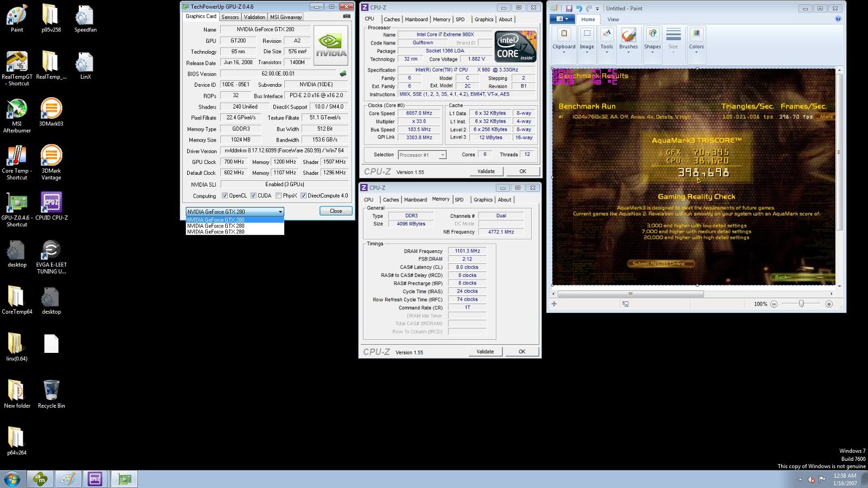The height and width of the screenshot is (488, 868).
Task: Launch 3DMark03 from the desktop
Action: coord(51,112)
